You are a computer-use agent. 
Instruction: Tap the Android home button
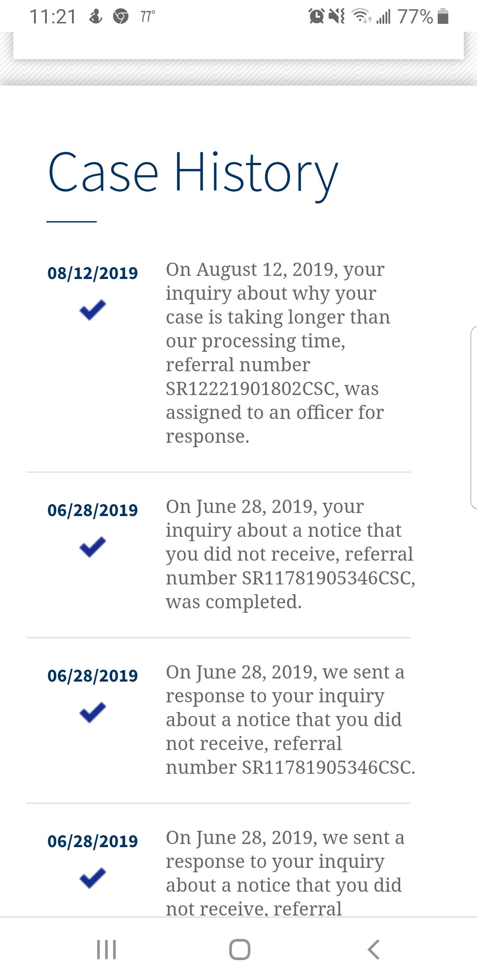(x=240, y=949)
